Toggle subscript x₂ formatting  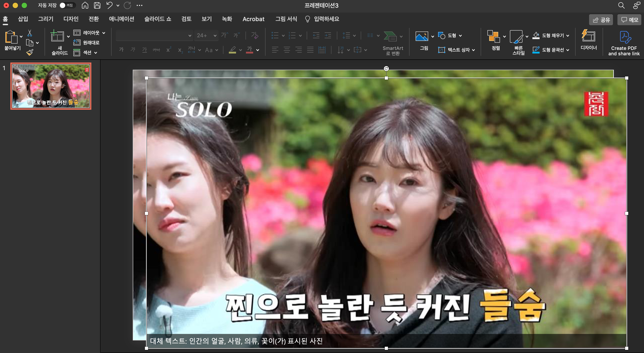[180, 50]
